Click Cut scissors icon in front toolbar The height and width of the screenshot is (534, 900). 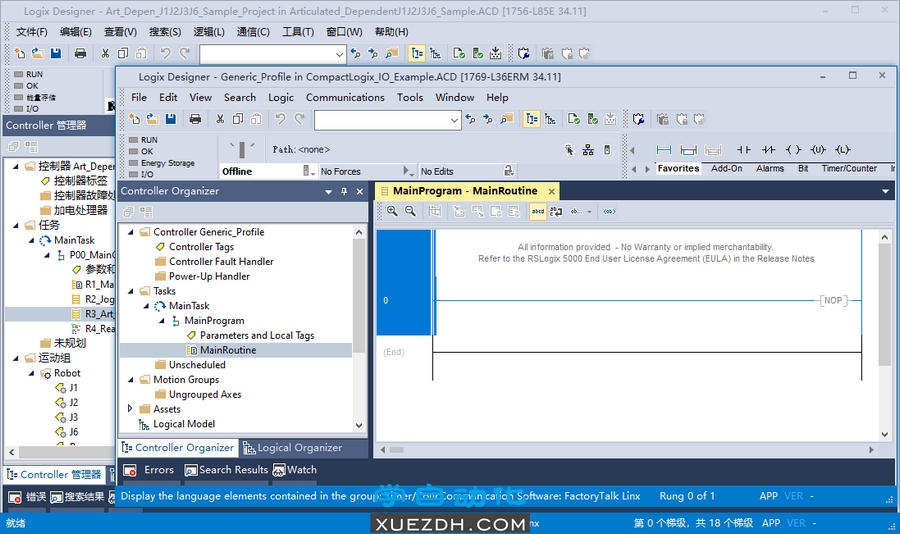pyautogui.click(x=220, y=119)
